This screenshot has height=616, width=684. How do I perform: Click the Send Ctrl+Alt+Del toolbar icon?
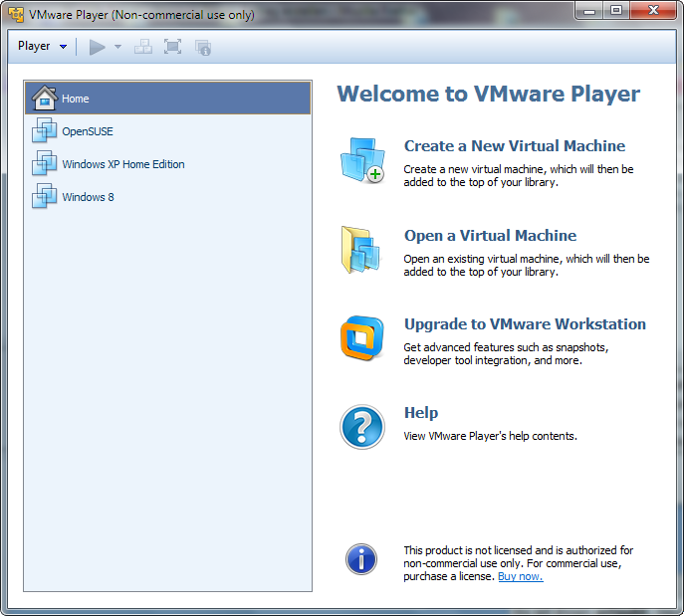(143, 47)
